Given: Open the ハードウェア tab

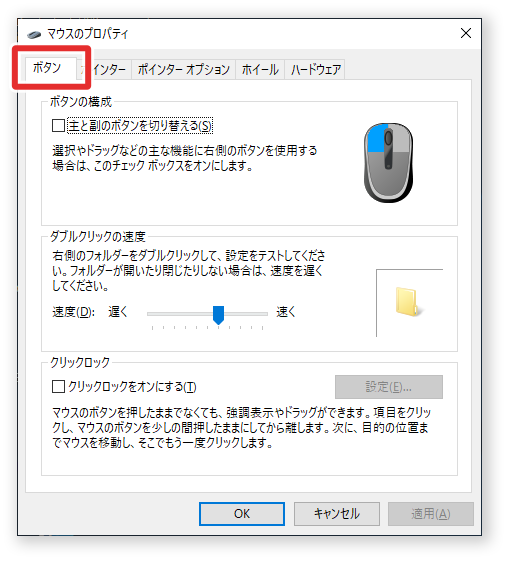Looking at the screenshot, I should pos(315,69).
